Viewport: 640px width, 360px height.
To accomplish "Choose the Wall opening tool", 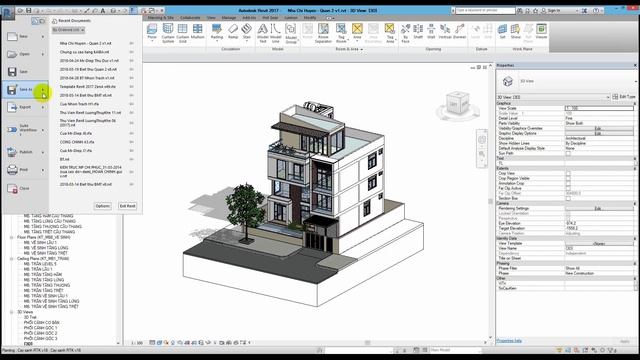I will pos(431,32).
